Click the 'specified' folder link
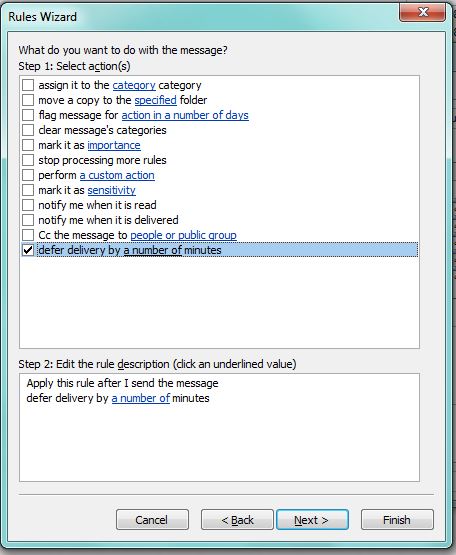The height and width of the screenshot is (555, 456). [155, 100]
